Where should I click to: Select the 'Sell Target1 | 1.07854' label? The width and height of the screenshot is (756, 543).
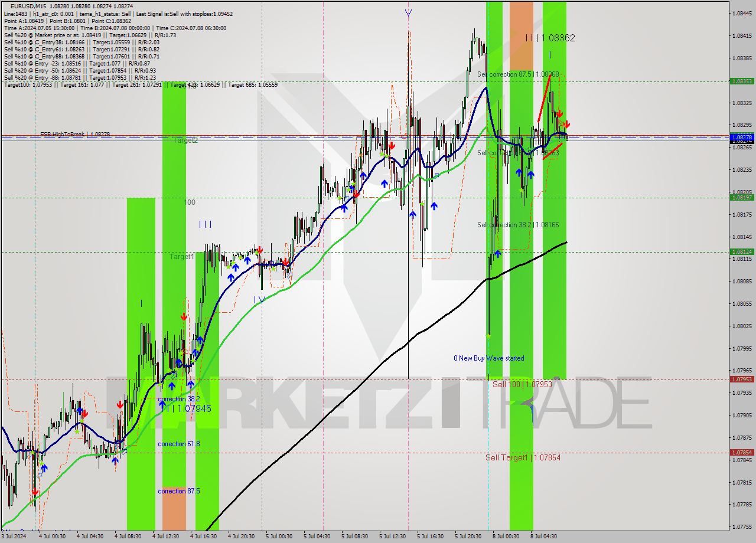click(523, 457)
